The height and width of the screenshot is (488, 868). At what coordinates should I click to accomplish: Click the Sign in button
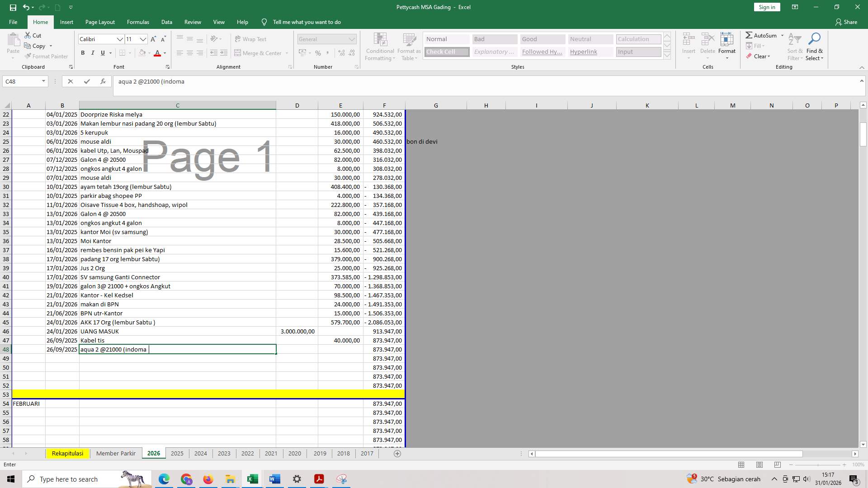tap(766, 7)
